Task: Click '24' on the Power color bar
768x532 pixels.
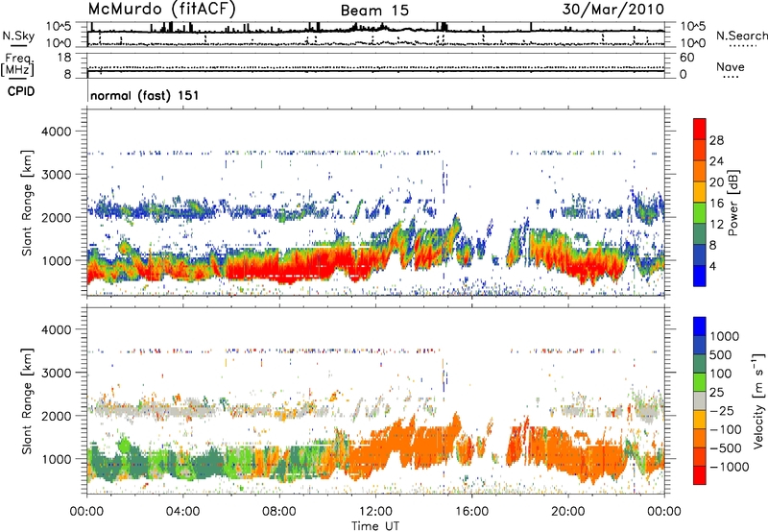Action: (716, 161)
